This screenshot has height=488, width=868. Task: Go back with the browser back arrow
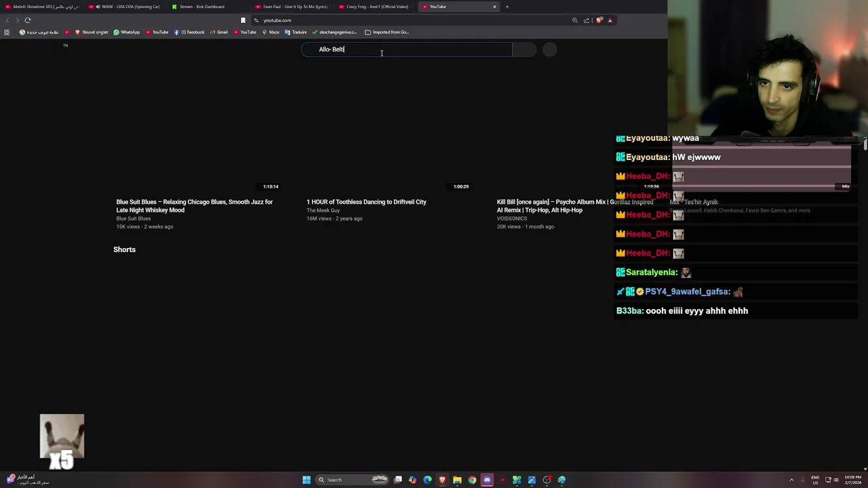pos(8,20)
